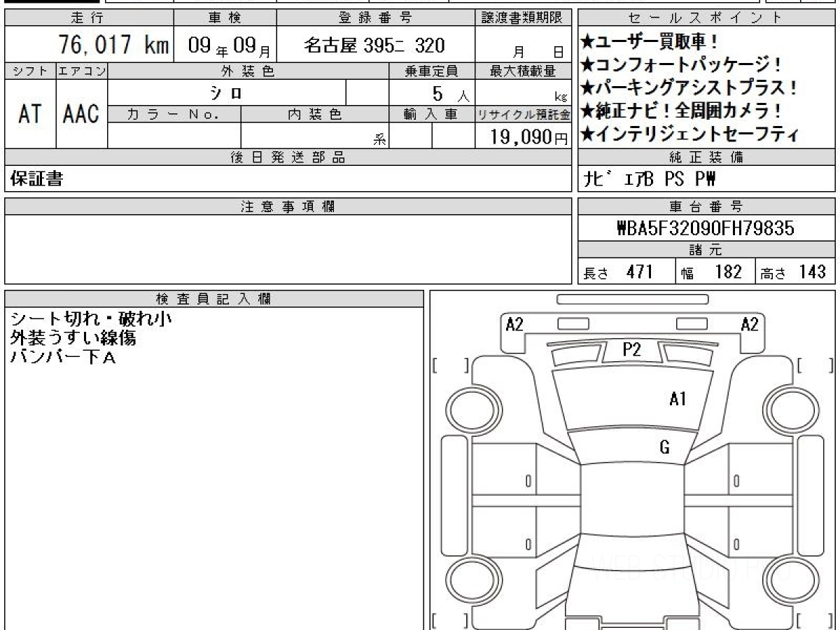
Task: Click the note シート切れ・破れ小
Action: 91,319
